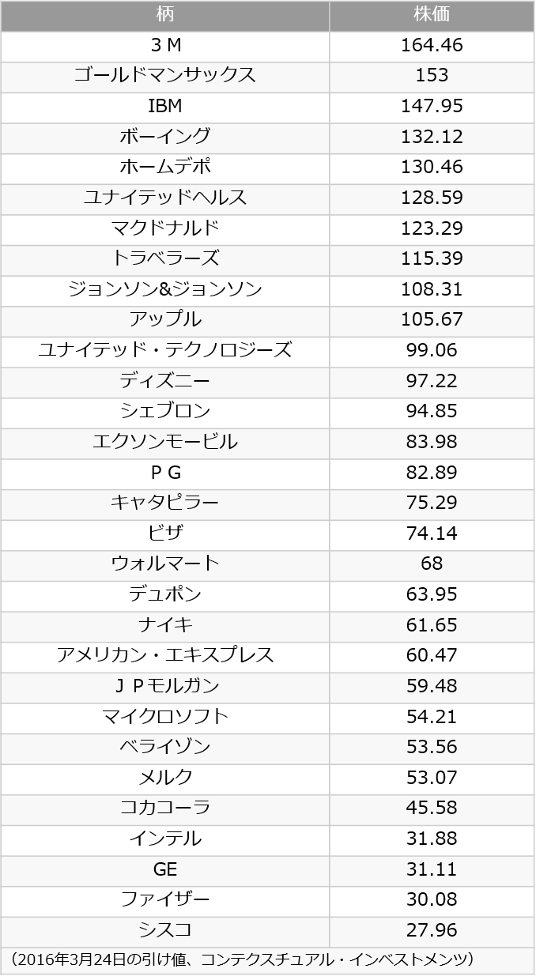Image resolution: width=536 pixels, height=980 pixels.
Task: Click the ディズニー name cell
Action: [x=165, y=382]
